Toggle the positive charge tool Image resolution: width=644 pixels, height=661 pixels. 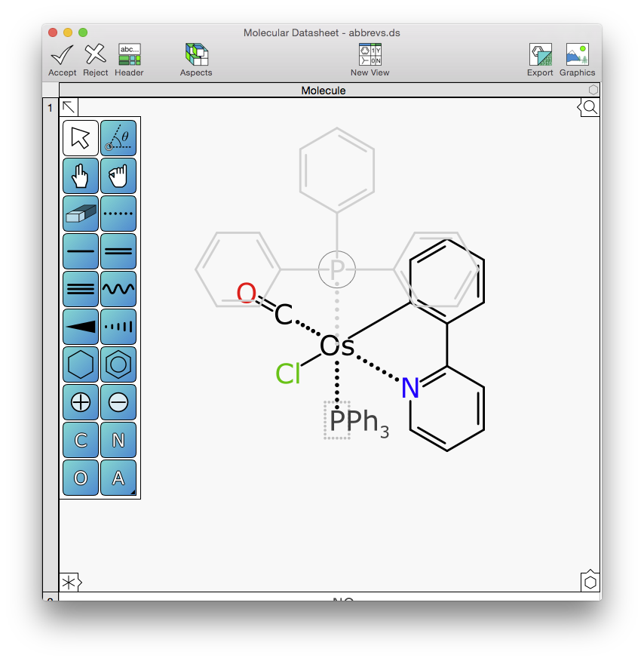[81, 402]
